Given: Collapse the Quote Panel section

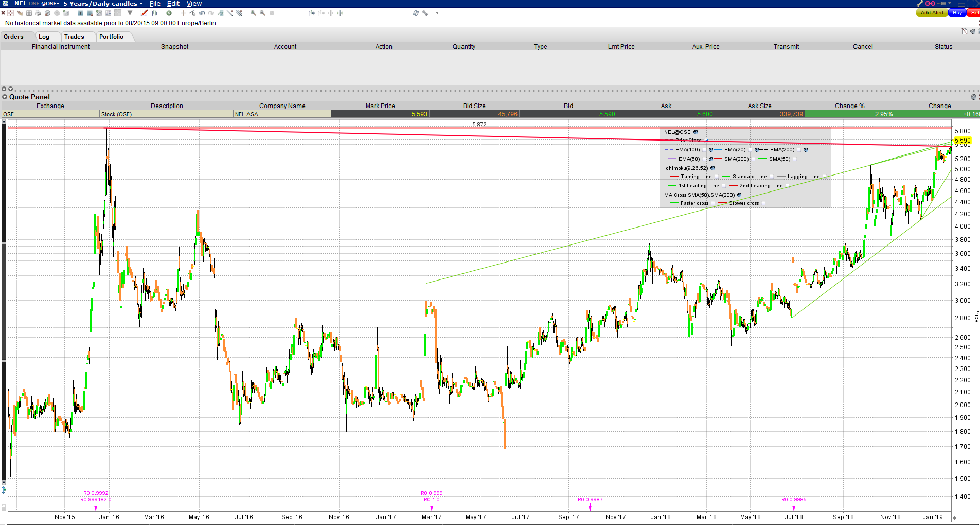Looking at the screenshot, I should click(x=5, y=97).
